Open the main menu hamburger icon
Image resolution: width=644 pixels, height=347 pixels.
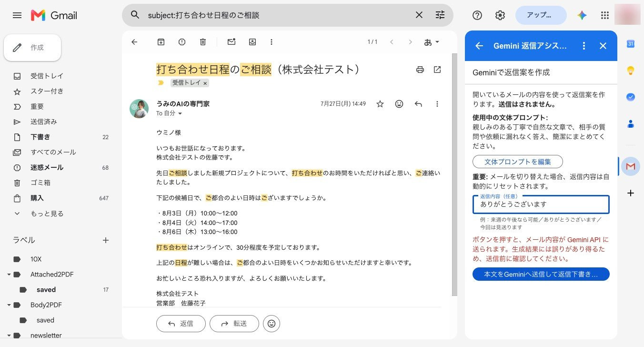coord(17,15)
